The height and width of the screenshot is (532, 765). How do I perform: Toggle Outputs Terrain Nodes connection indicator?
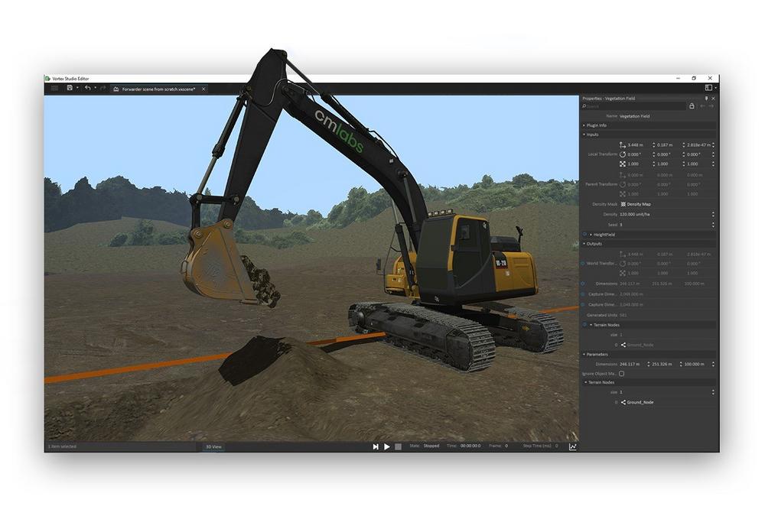(x=584, y=325)
